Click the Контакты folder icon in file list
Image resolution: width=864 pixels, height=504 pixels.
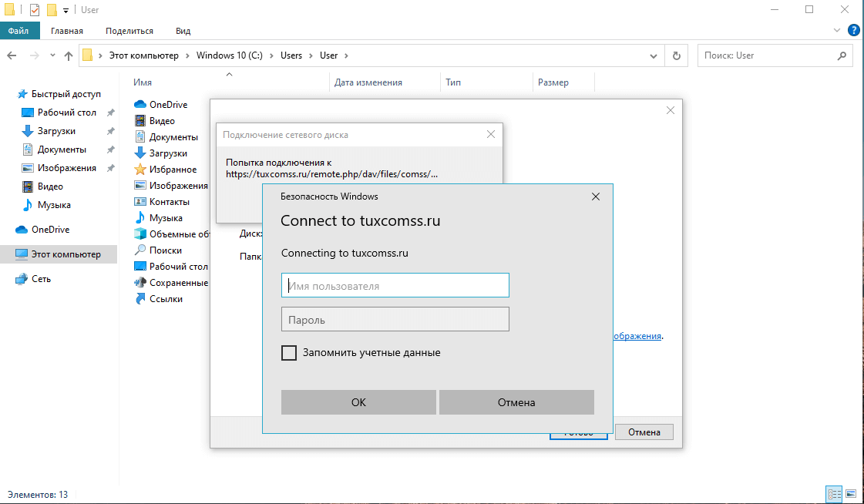(x=140, y=202)
